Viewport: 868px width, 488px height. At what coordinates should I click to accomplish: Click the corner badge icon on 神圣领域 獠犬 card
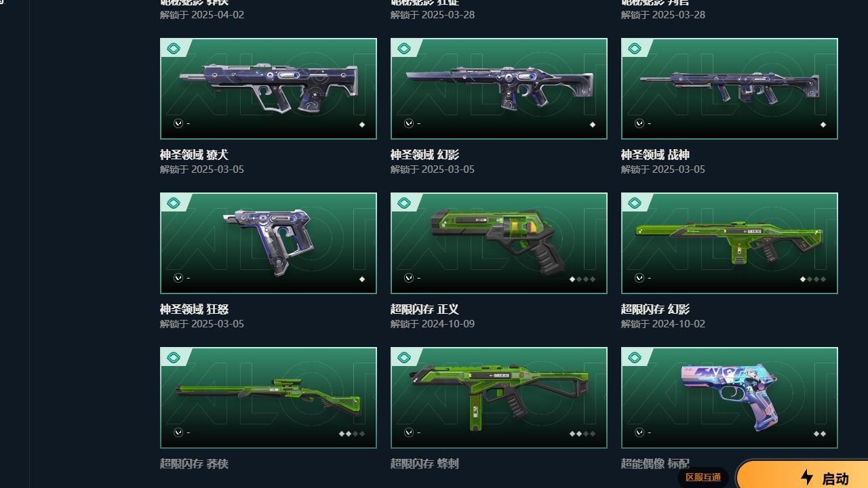(x=174, y=49)
